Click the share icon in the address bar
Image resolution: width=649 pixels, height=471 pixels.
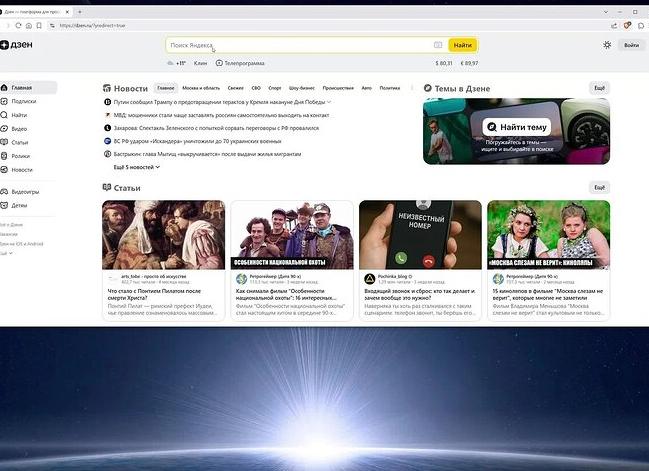(x=614, y=26)
